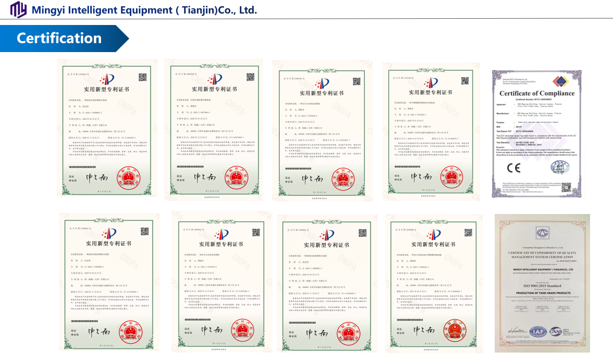Image resolution: width=613 pixels, height=364 pixels.
Task: Select the Mingyi Intelligent Equipment company name
Action: pyautogui.click(x=144, y=10)
